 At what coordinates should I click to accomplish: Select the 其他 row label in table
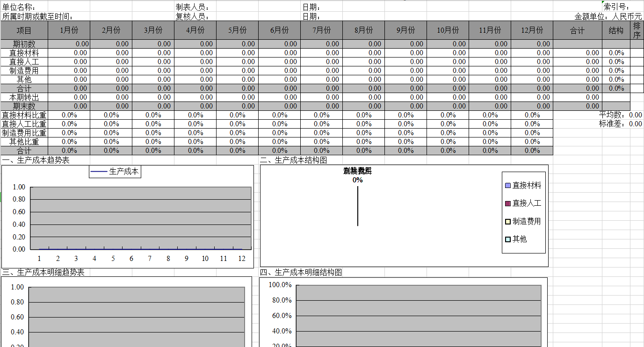tap(24, 80)
